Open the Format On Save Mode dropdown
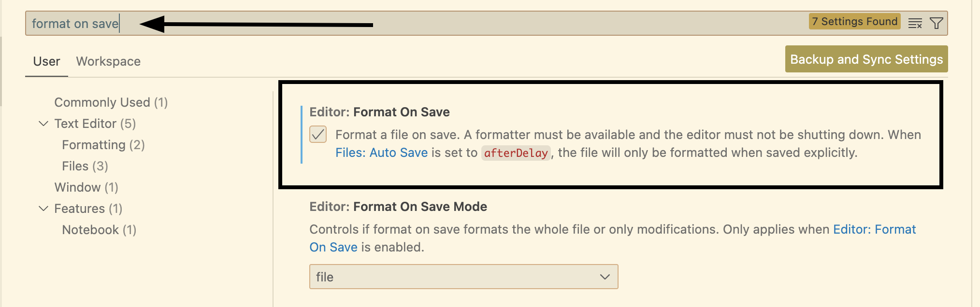The width and height of the screenshot is (980, 307). click(x=464, y=277)
